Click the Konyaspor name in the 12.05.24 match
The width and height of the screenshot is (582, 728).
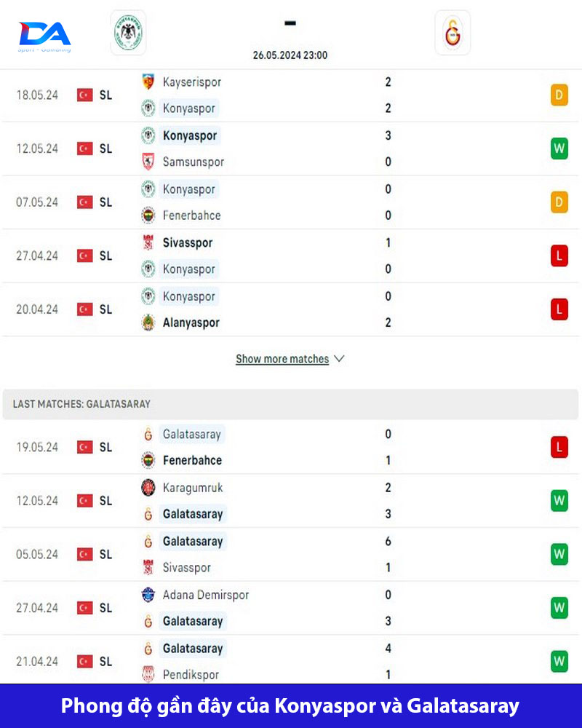click(191, 135)
